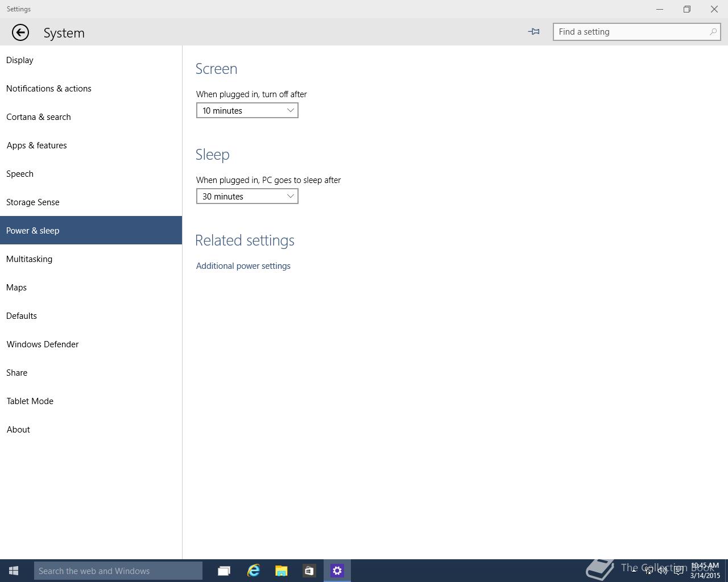The width and height of the screenshot is (728, 582).
Task: Open the Windows Start menu
Action: pos(14,571)
